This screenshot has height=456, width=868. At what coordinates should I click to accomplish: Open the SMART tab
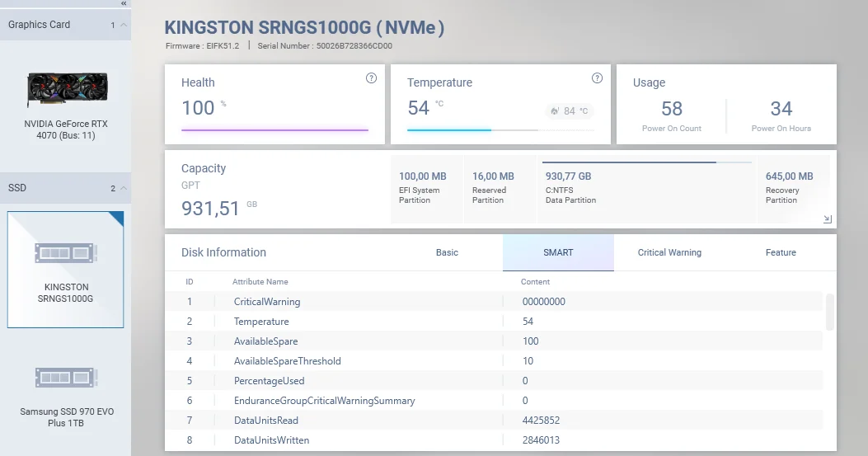pyautogui.click(x=558, y=252)
